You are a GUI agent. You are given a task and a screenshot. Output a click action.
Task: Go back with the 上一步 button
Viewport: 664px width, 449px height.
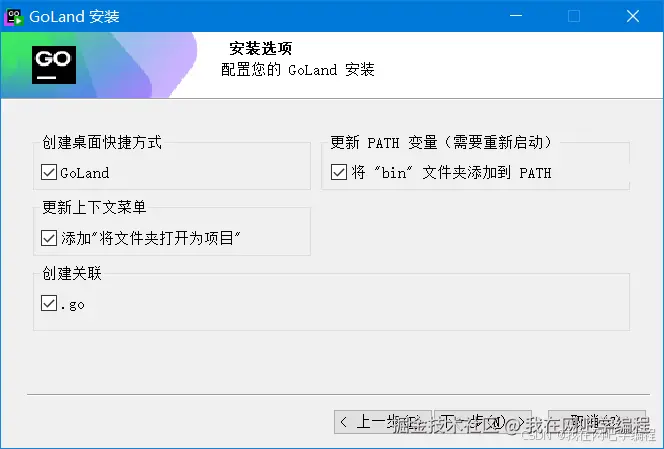coord(383,422)
